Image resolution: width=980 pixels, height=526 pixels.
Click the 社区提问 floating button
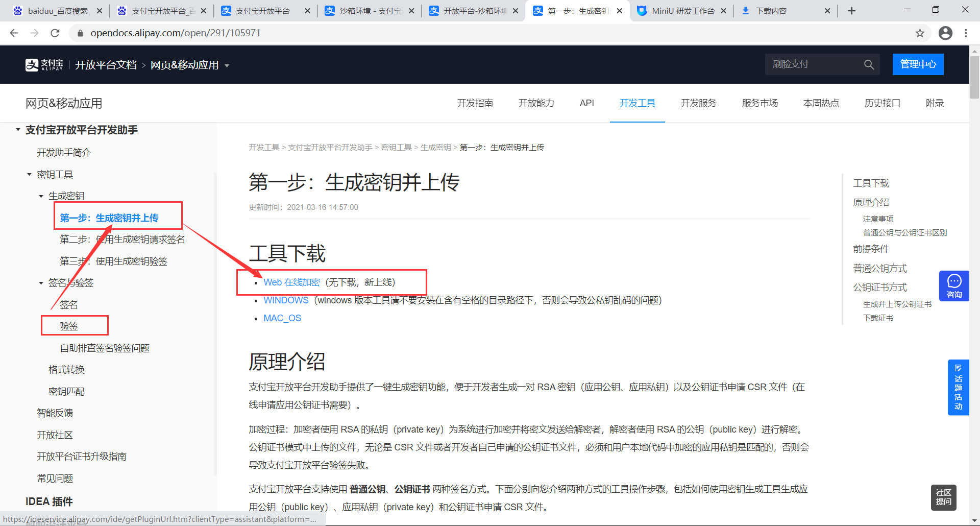(x=943, y=497)
